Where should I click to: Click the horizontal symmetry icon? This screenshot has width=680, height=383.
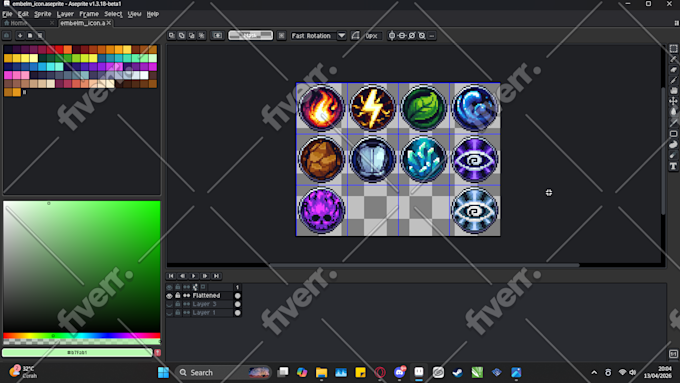(x=402, y=36)
